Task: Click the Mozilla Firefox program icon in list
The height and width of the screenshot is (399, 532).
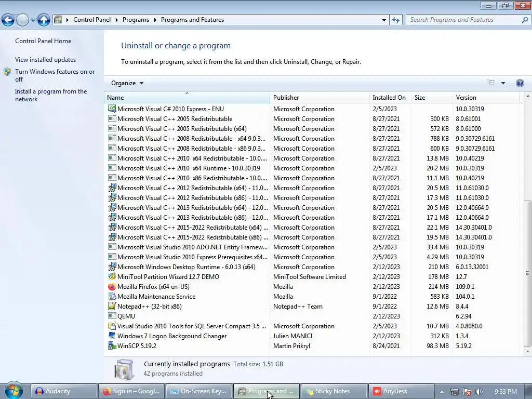Action: (112, 287)
